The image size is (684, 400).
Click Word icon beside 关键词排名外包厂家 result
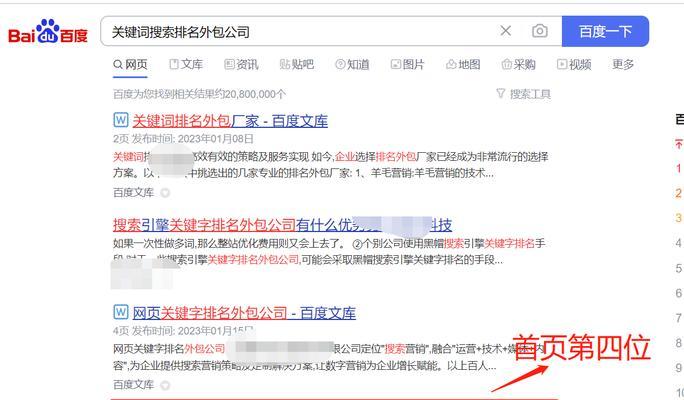[121, 120]
